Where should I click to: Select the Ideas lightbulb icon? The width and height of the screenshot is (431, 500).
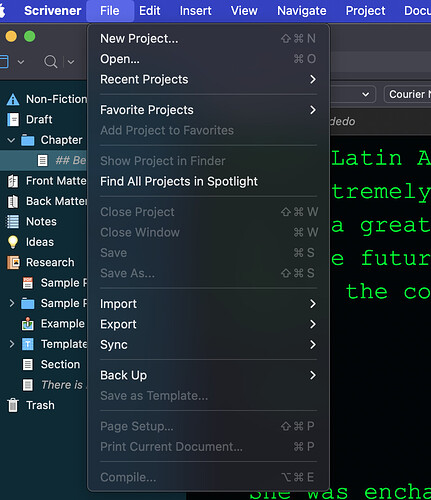click(x=13, y=242)
